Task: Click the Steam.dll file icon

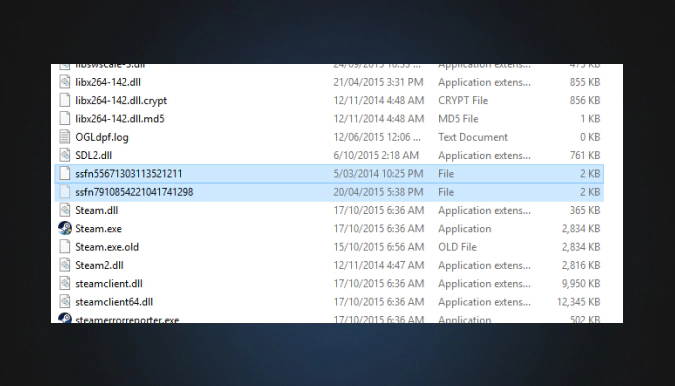Action: (x=65, y=210)
